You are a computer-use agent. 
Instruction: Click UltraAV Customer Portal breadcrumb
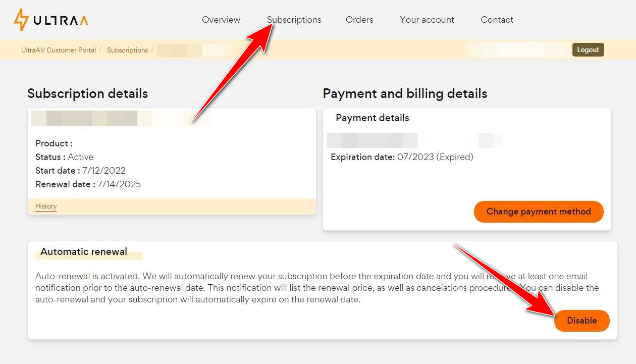(x=59, y=50)
